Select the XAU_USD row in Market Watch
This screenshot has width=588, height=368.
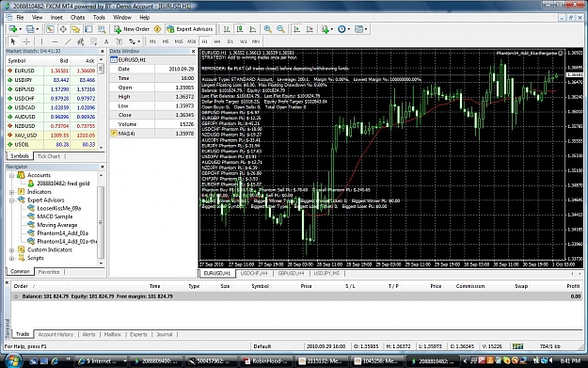52,135
